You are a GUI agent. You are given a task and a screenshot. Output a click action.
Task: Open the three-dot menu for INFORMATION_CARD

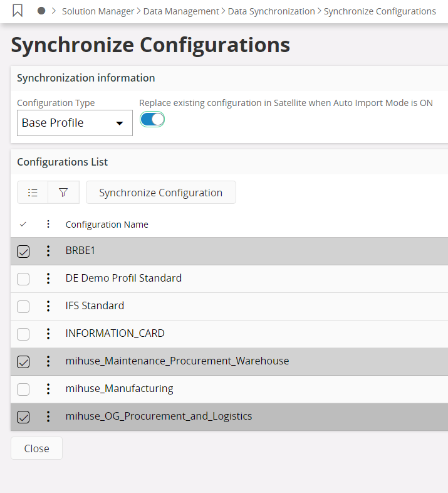coord(48,334)
